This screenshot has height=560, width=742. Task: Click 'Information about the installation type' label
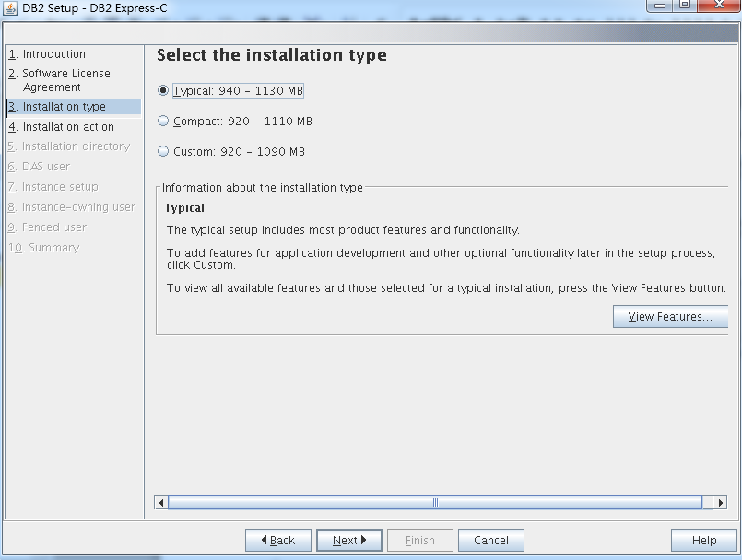[262, 188]
